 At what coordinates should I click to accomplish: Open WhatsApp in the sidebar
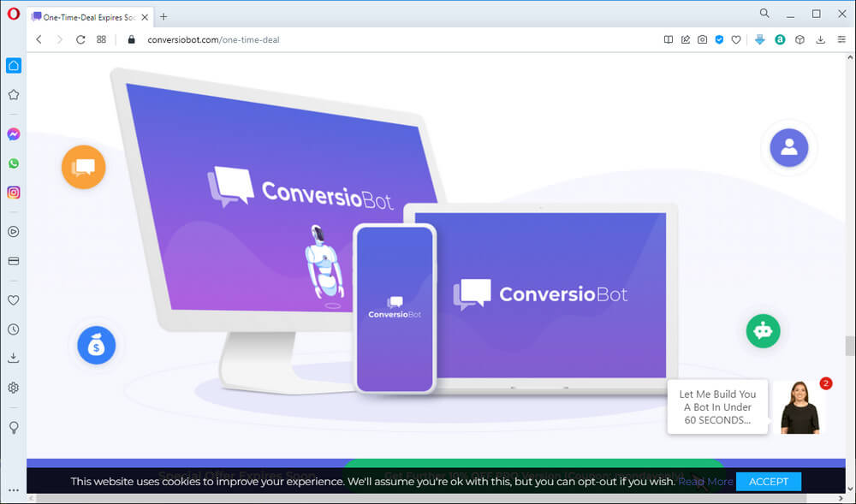[x=14, y=163]
